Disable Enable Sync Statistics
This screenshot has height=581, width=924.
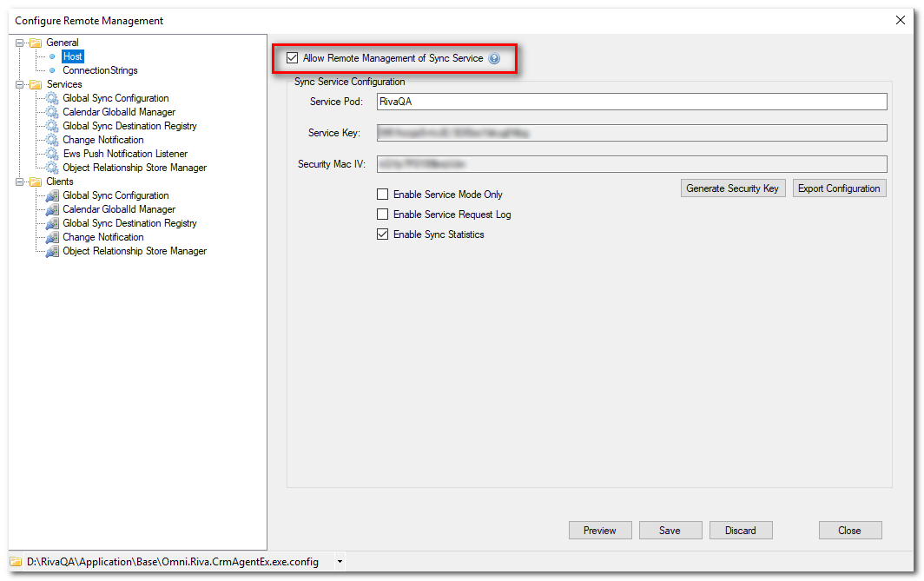pyautogui.click(x=382, y=234)
